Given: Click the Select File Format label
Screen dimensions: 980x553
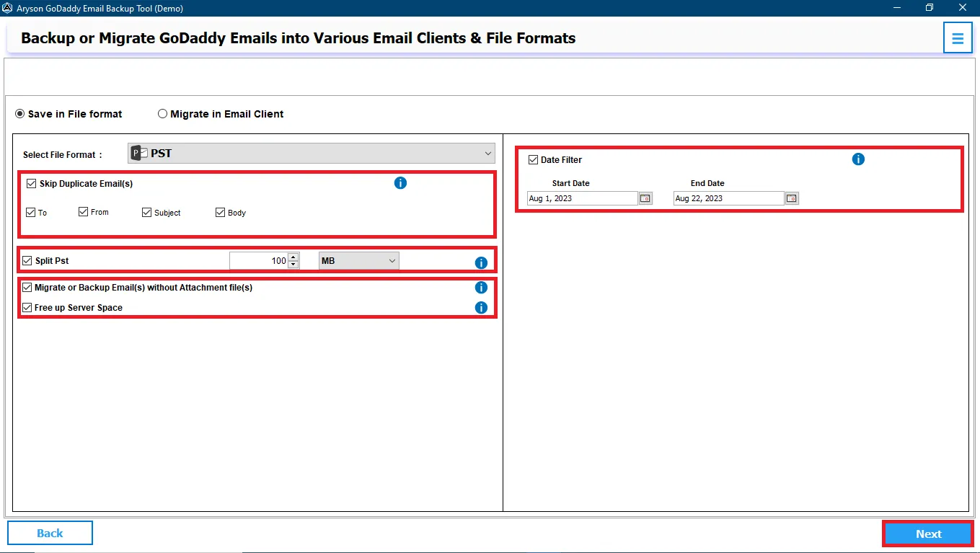Looking at the screenshot, I should pos(63,155).
